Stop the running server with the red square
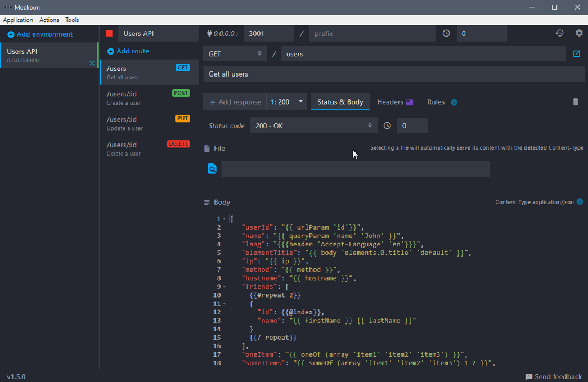The width and height of the screenshot is (588, 382). coord(109,33)
